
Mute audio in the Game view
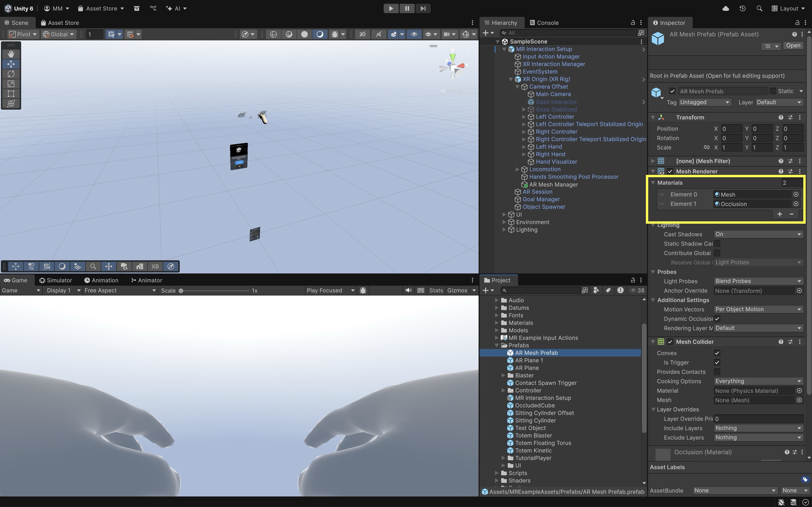click(x=408, y=290)
